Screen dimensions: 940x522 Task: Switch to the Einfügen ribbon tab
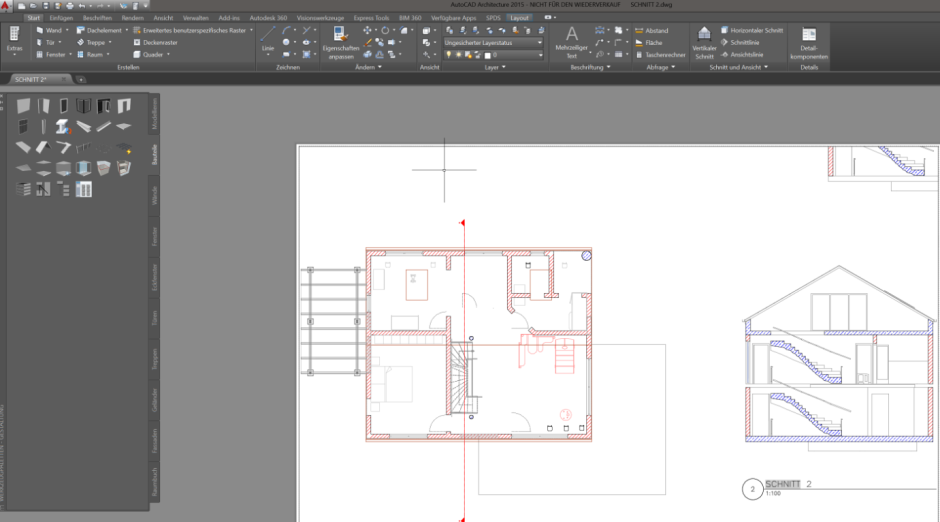tap(61, 18)
